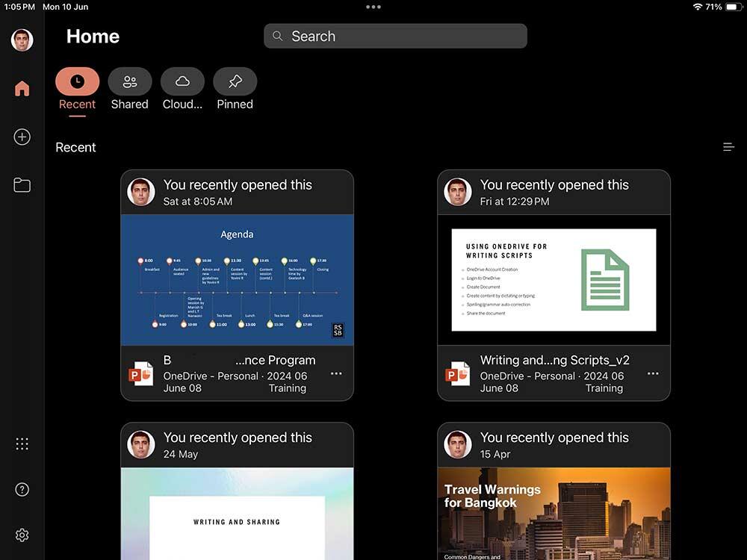Click into the Search field
Screen dimensions: 747x560
coord(395,36)
